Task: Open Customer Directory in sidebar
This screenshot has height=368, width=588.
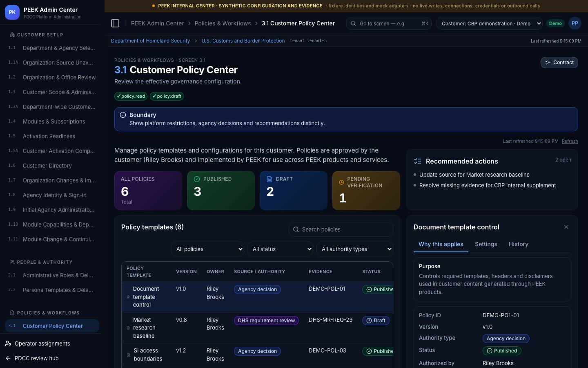Action: tap(52, 166)
